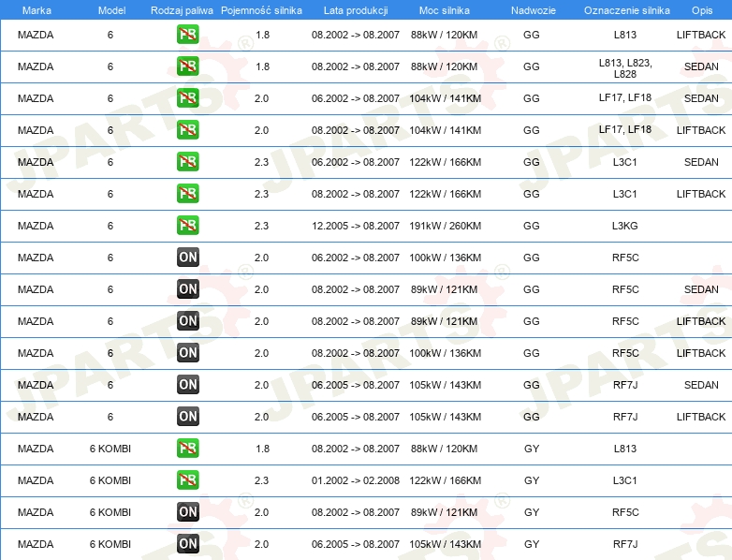Click the PB icon in the GG L3C1 LIFTBACK row

[187, 193]
